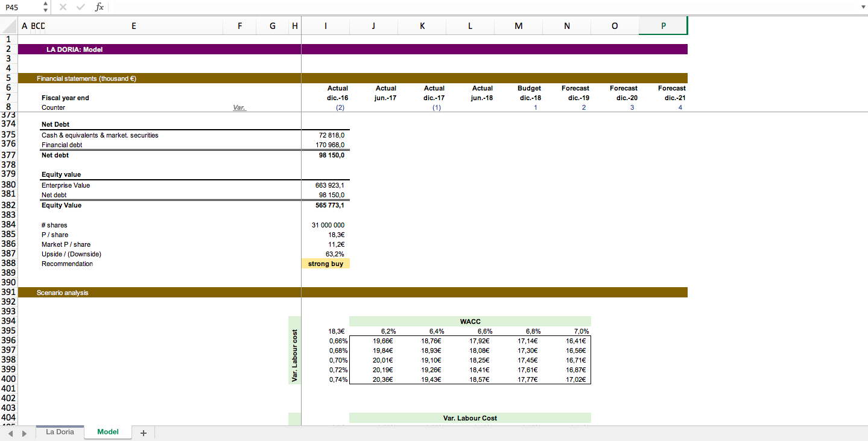
Task: Click the Name Box showing P45
Action: click(22, 7)
